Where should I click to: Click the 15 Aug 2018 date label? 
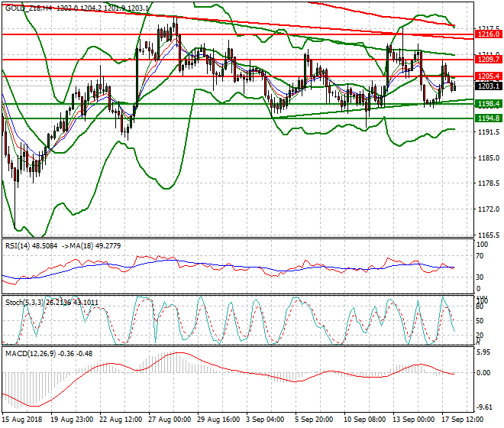coord(22,420)
